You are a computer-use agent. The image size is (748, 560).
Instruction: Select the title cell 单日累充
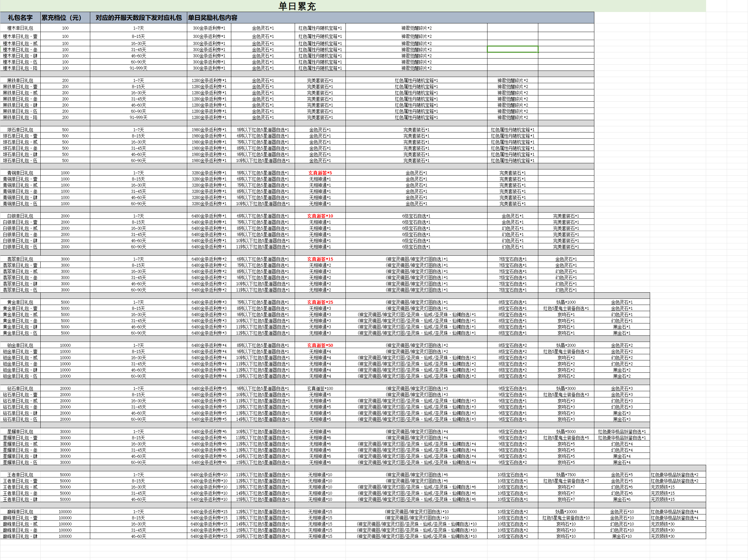pyautogui.click(x=297, y=6)
